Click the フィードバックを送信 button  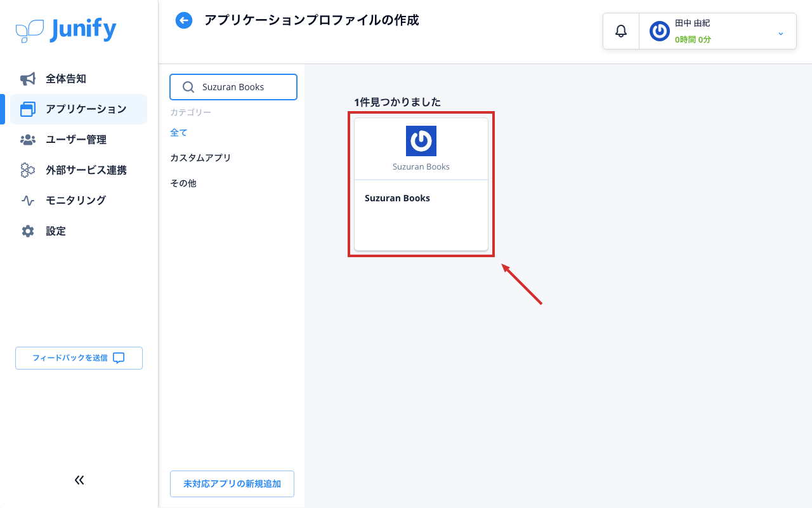click(x=79, y=358)
